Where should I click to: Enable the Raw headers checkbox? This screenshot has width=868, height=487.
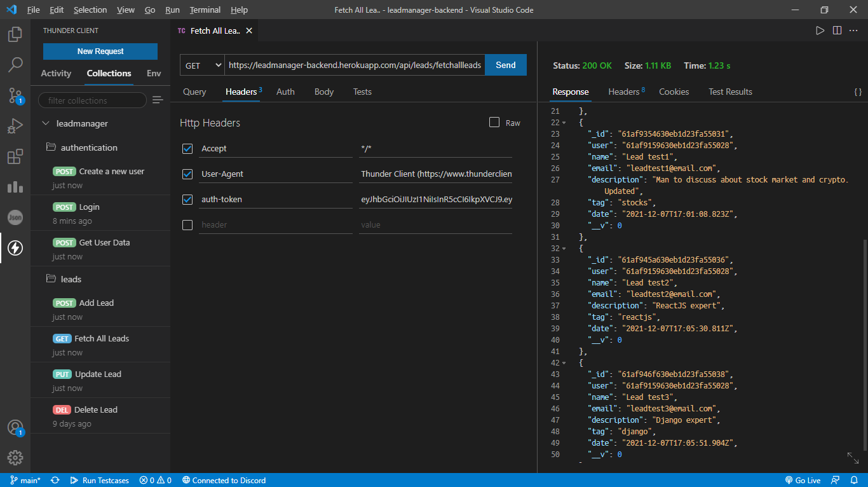click(x=494, y=122)
